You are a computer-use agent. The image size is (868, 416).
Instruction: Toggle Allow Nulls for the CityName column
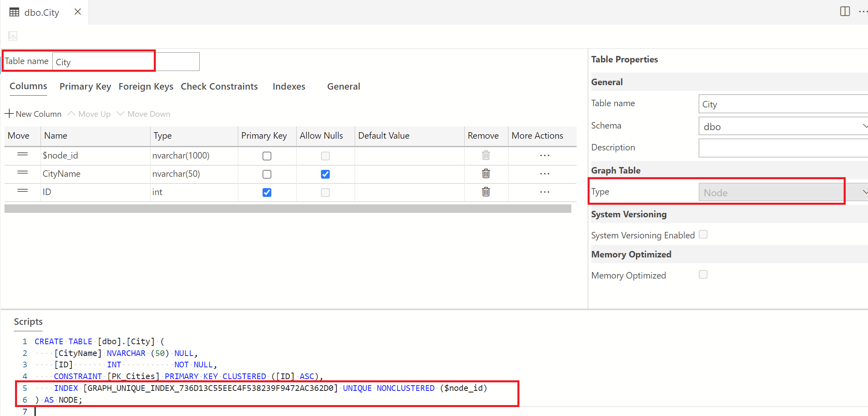coord(325,174)
